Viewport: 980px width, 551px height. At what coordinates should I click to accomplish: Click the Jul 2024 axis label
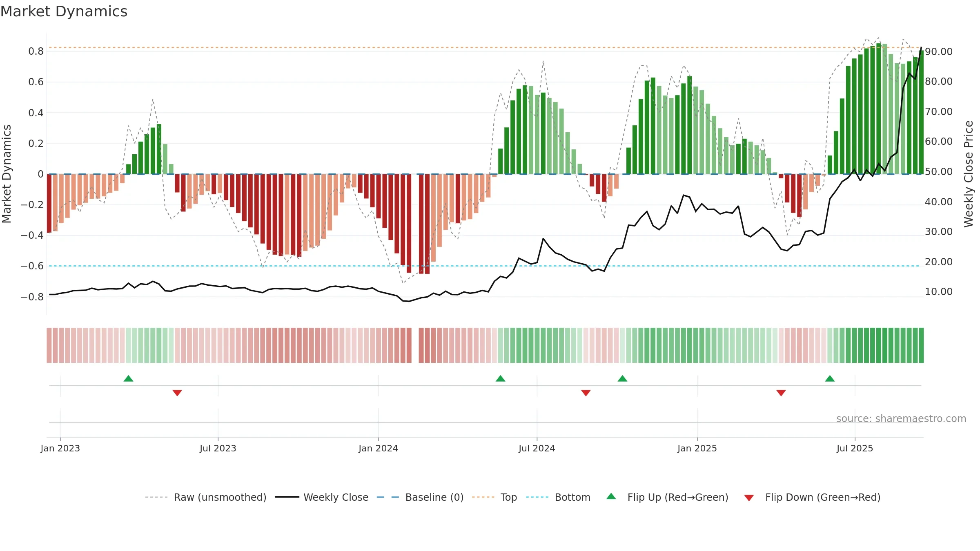pos(537,448)
